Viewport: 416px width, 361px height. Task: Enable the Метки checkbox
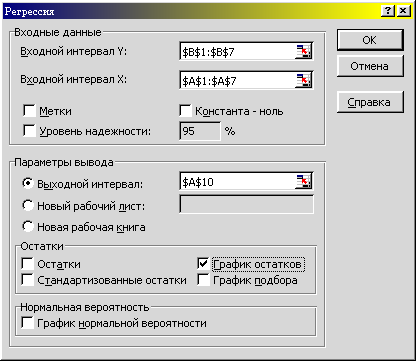[x=29, y=111]
